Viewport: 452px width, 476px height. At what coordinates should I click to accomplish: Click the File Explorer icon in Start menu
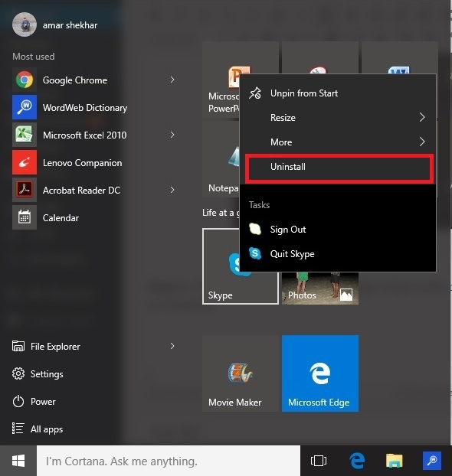(x=18, y=346)
